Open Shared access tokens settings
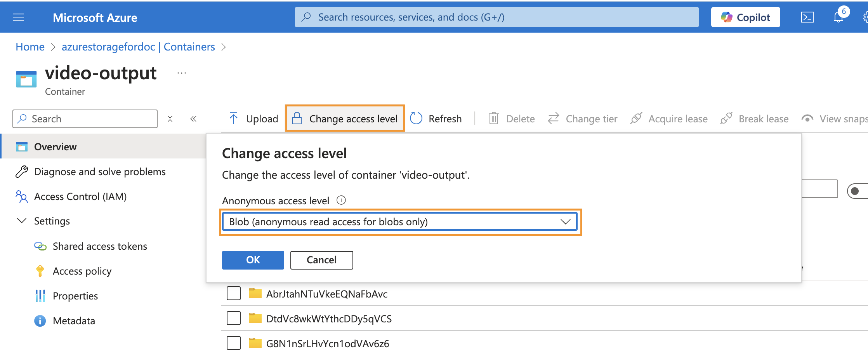 pos(100,246)
